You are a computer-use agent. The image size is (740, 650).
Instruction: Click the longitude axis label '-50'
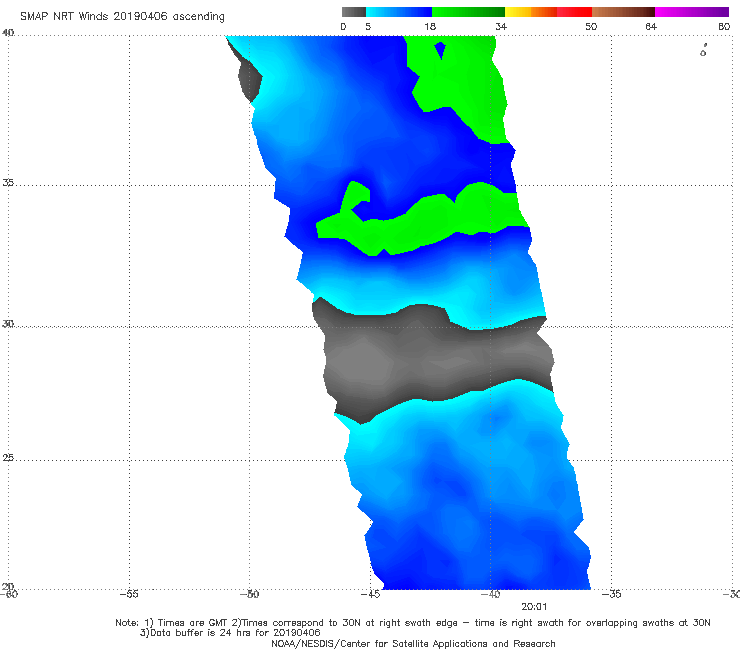tap(249, 594)
